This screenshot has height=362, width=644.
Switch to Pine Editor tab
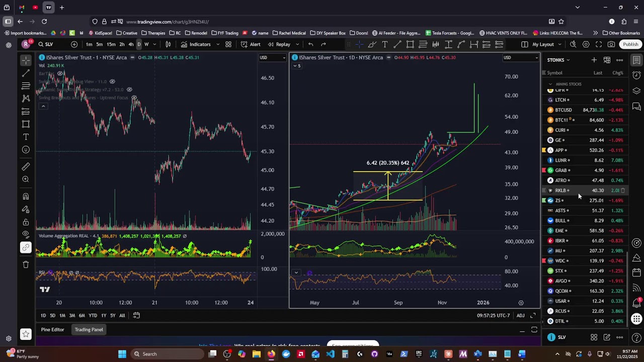coord(52,330)
